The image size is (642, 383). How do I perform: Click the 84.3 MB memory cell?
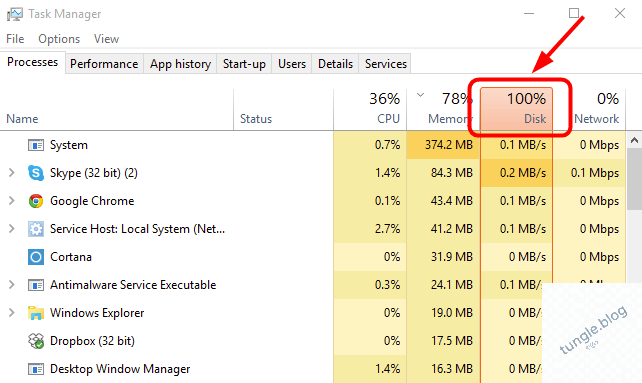(443, 173)
